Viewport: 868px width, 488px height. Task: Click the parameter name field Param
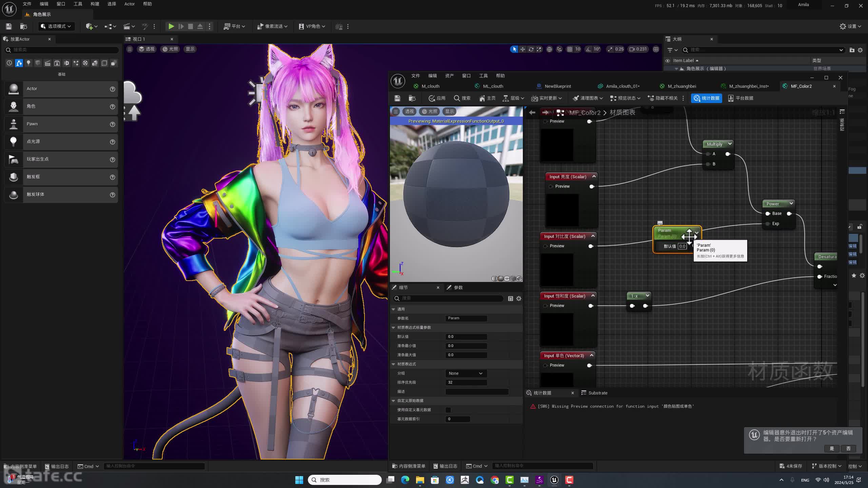click(x=466, y=319)
